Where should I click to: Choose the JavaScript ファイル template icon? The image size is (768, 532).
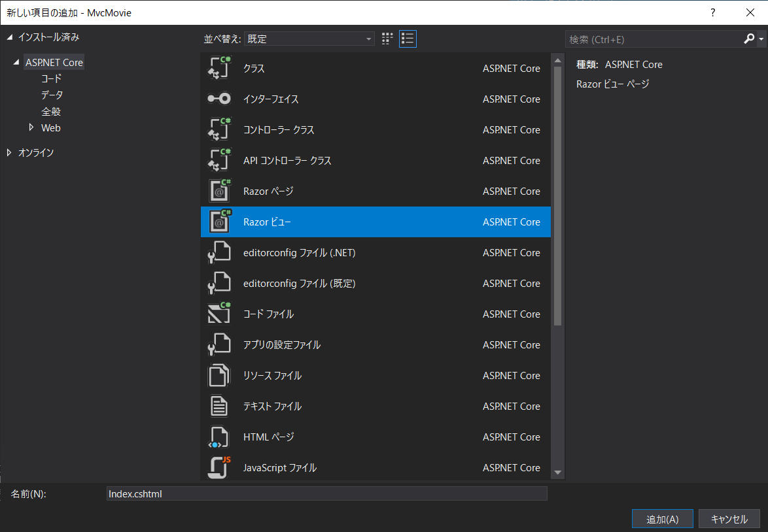[219, 467]
